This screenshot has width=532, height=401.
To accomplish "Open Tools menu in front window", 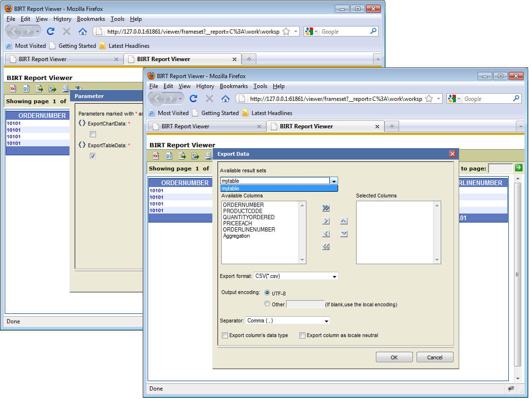I will tap(260, 86).
